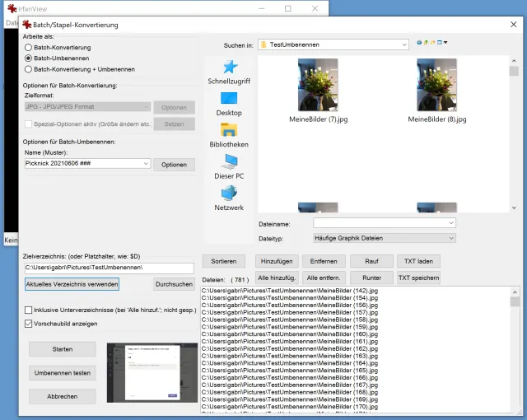This screenshot has height=420, width=527.
Task: Expand the Name (Muster) combo box
Action: point(146,165)
